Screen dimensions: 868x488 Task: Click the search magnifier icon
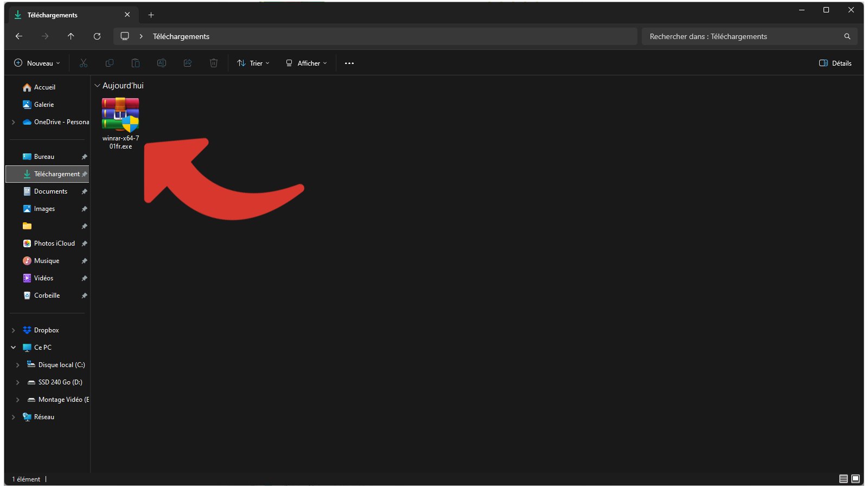(x=847, y=36)
